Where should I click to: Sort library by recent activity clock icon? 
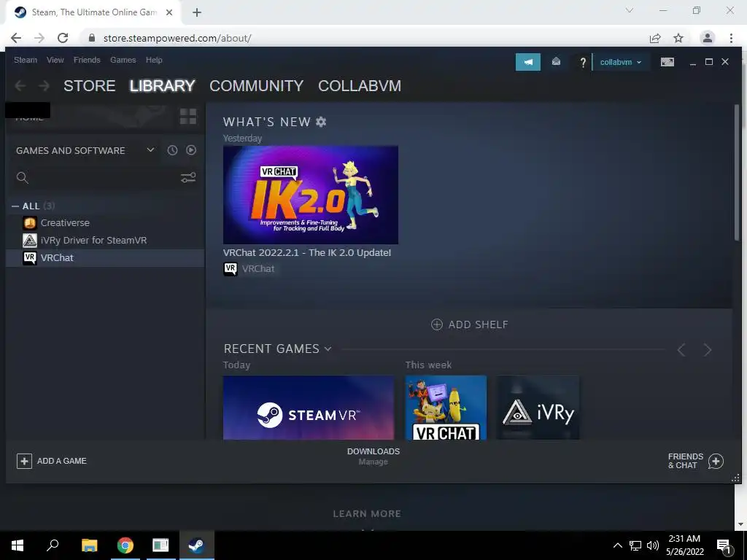[172, 150]
